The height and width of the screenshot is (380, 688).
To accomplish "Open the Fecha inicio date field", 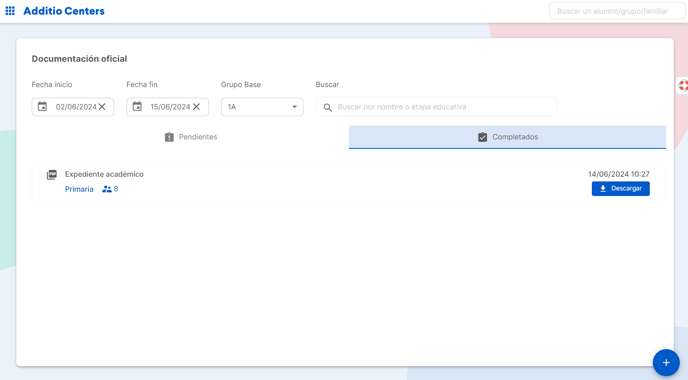I will tap(73, 107).
